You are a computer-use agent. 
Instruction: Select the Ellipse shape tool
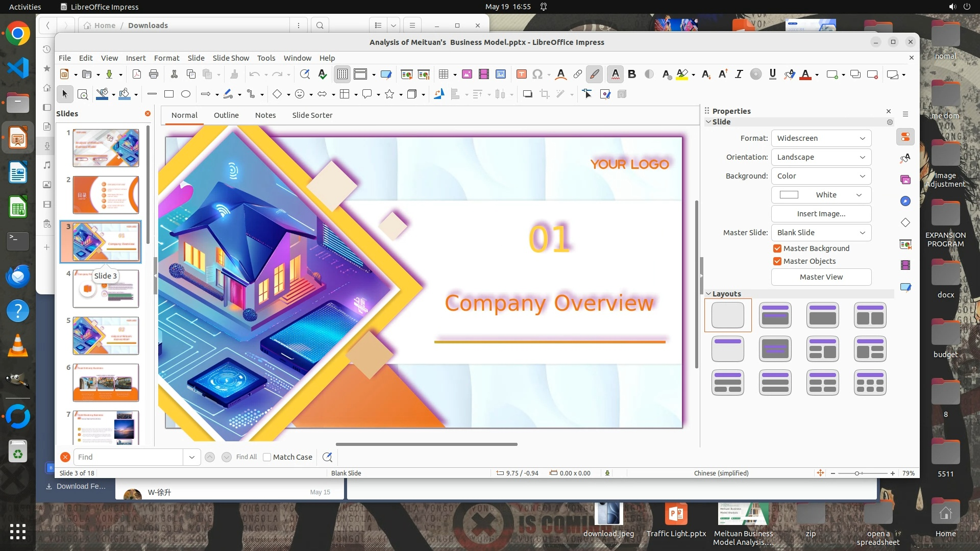click(186, 94)
